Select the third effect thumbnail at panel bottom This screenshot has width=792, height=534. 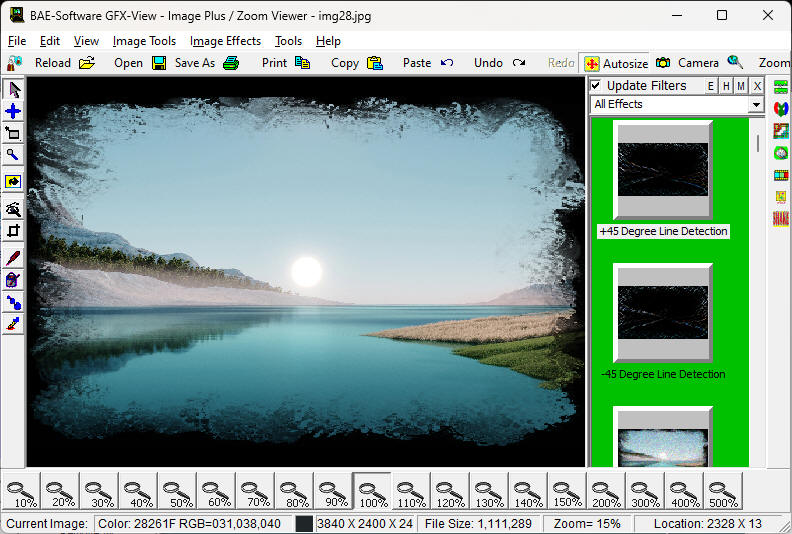pos(663,438)
